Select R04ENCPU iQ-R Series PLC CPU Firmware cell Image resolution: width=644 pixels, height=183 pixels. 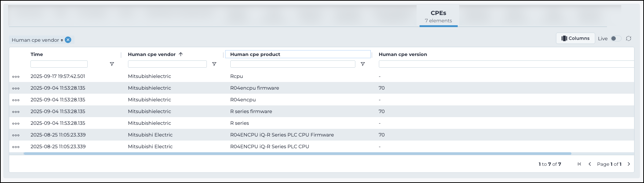coord(282,135)
